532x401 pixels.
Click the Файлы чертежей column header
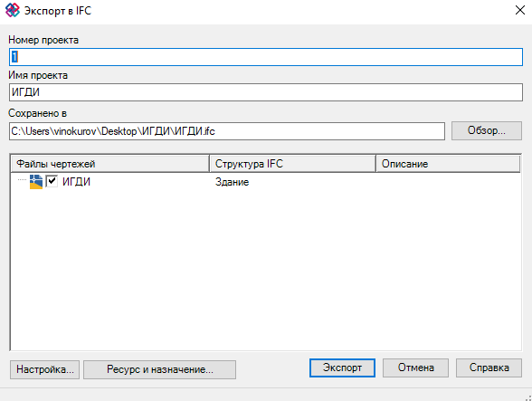click(x=110, y=164)
